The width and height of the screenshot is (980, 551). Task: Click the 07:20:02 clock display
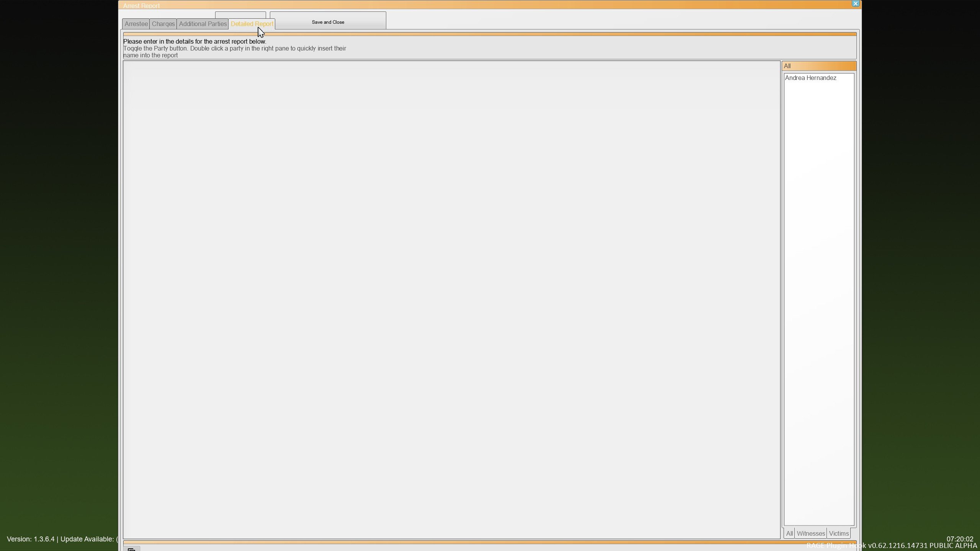(959, 539)
